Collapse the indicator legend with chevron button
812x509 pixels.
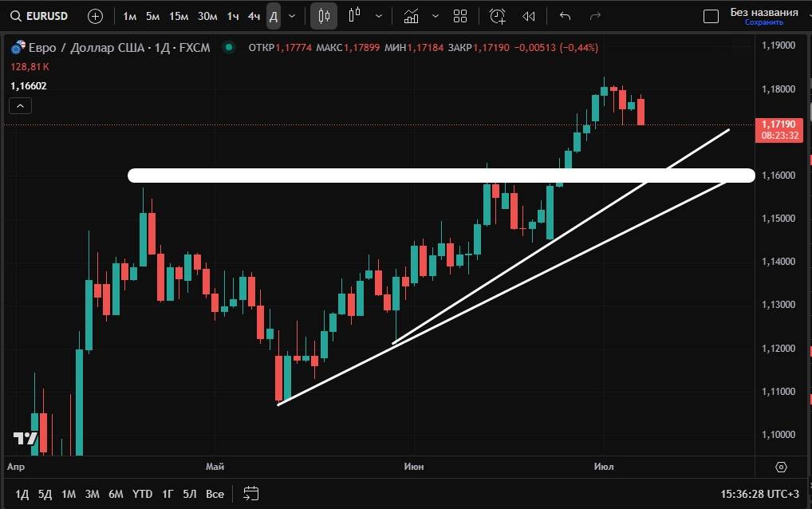pyautogui.click(x=20, y=106)
